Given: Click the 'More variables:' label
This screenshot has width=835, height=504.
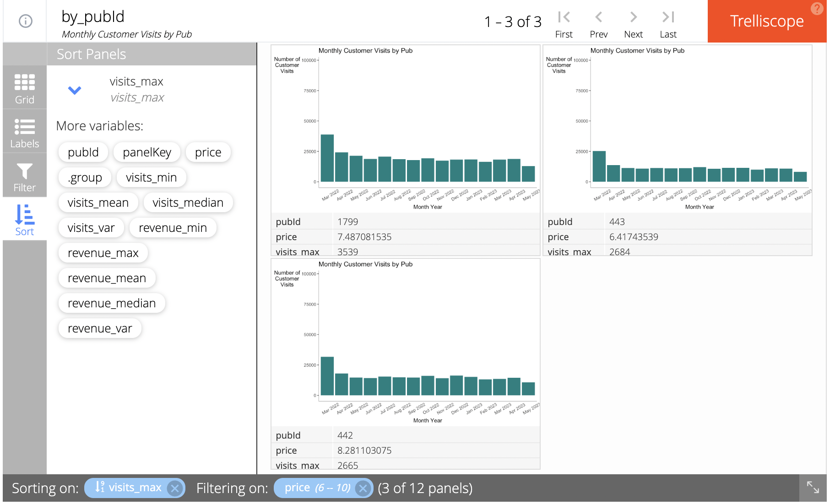Looking at the screenshot, I should click(x=100, y=126).
